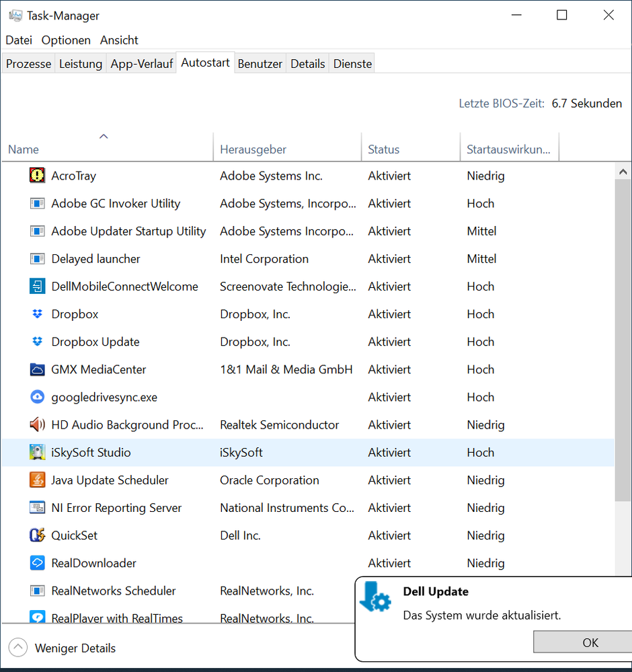Click the scrollbar up arrow
632x672 pixels.
(x=623, y=172)
